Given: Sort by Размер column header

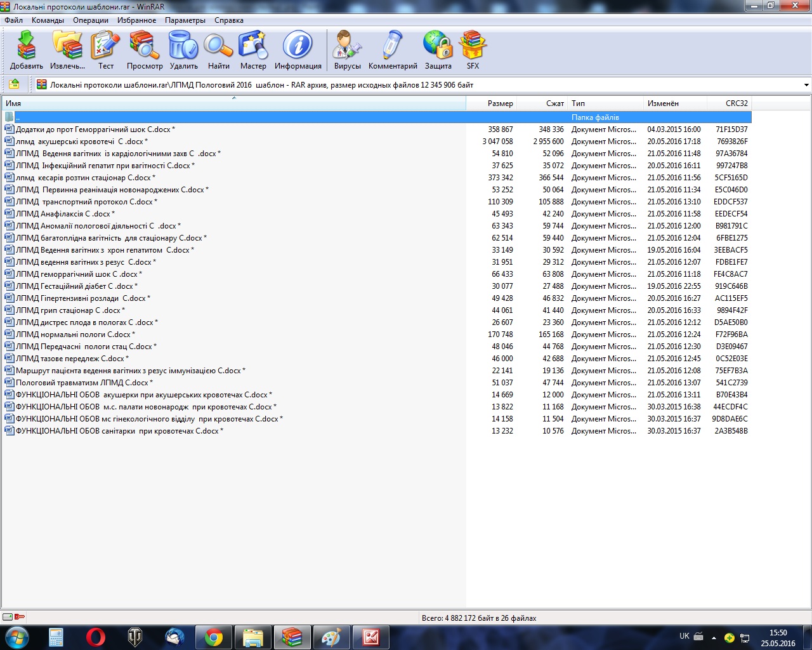Looking at the screenshot, I should [492, 103].
